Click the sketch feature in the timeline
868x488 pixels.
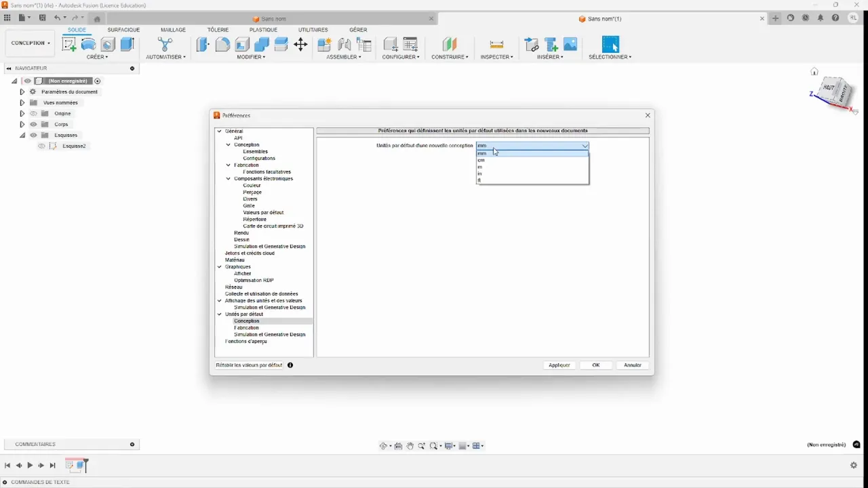[70, 466]
